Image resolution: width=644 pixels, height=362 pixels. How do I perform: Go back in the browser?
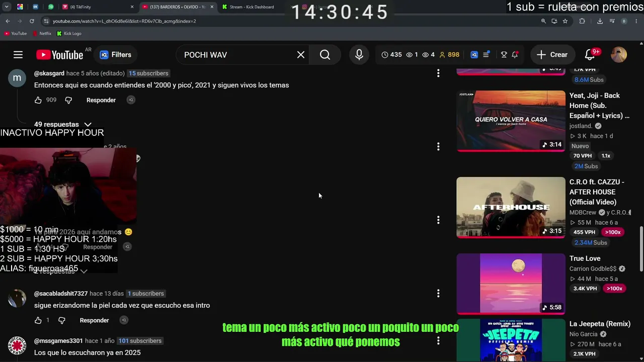(8, 21)
